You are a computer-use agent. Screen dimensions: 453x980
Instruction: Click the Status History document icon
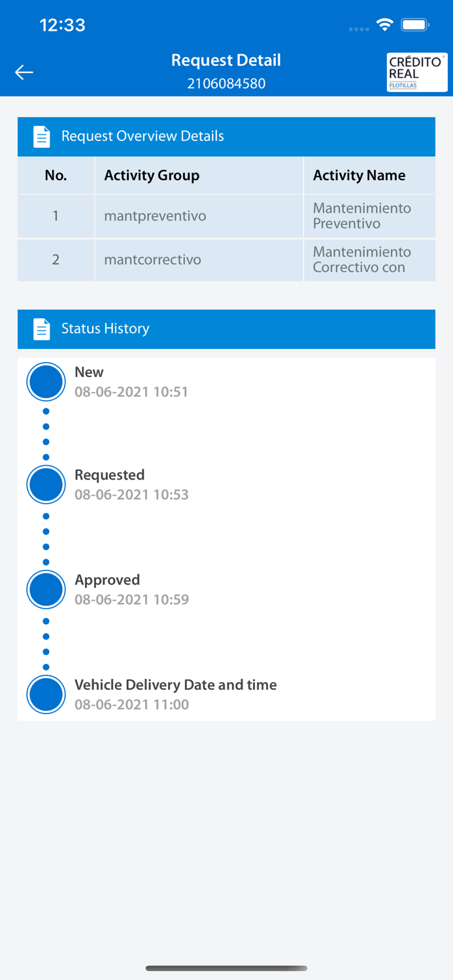point(42,329)
